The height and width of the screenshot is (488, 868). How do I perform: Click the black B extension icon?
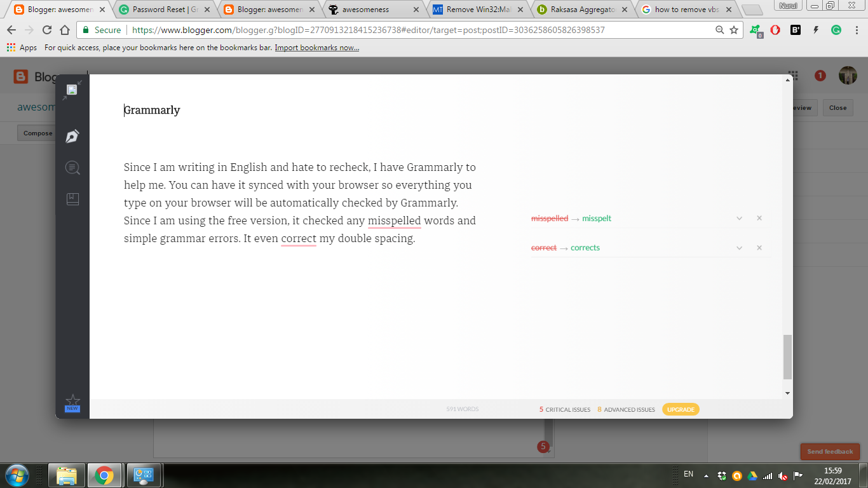pyautogui.click(x=795, y=30)
